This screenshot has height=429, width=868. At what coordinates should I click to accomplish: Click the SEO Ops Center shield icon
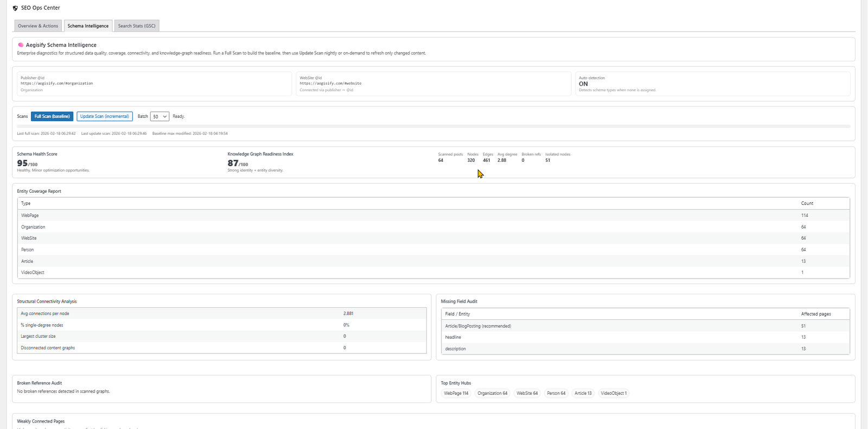tap(15, 8)
